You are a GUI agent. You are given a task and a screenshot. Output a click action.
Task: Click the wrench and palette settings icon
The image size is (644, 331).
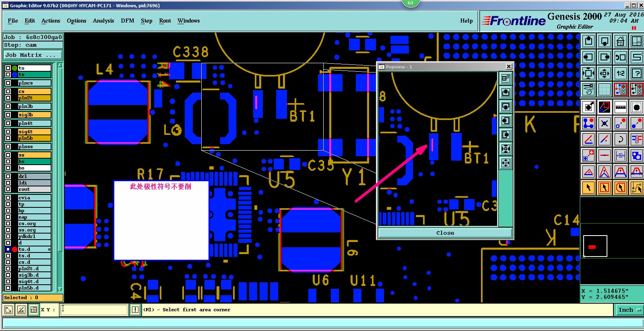588,89
